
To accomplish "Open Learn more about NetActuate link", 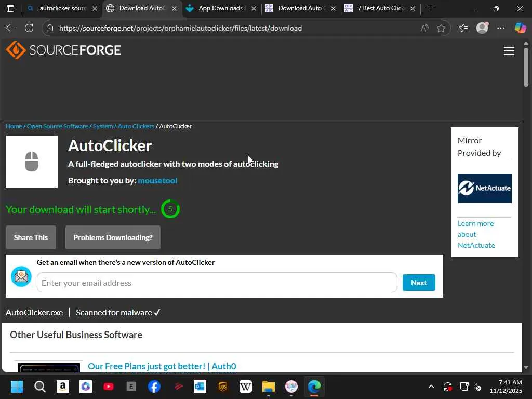I will 476,234.
